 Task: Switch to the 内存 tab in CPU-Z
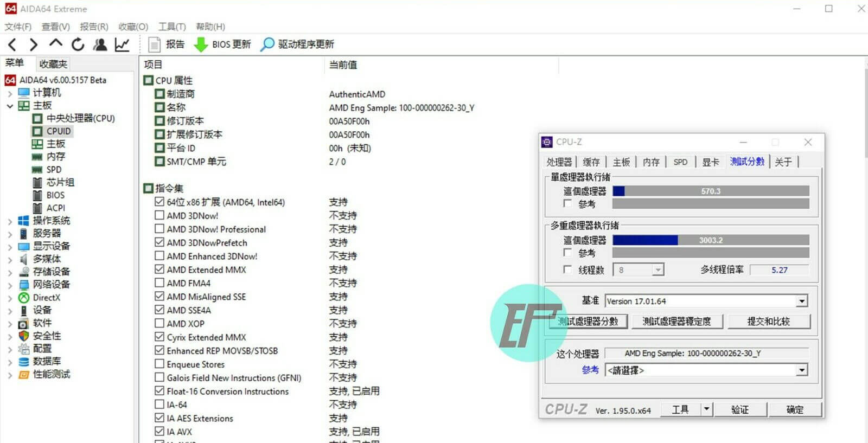pyautogui.click(x=651, y=162)
